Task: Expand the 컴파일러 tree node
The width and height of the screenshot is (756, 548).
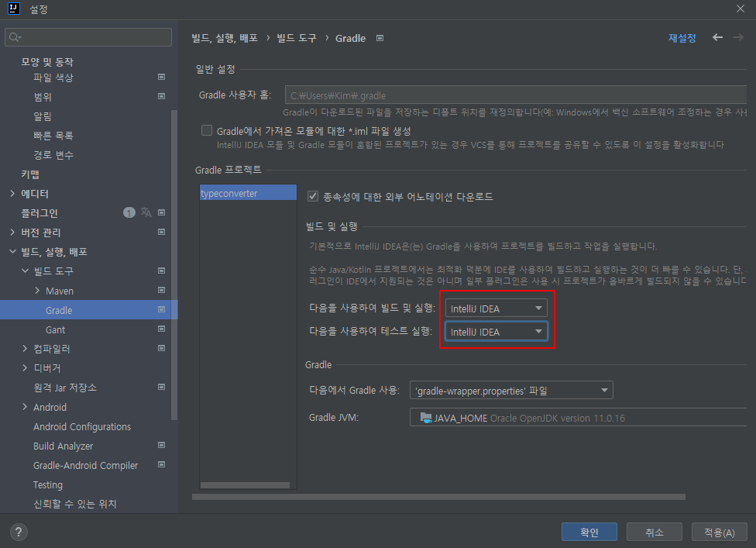Action: point(25,348)
